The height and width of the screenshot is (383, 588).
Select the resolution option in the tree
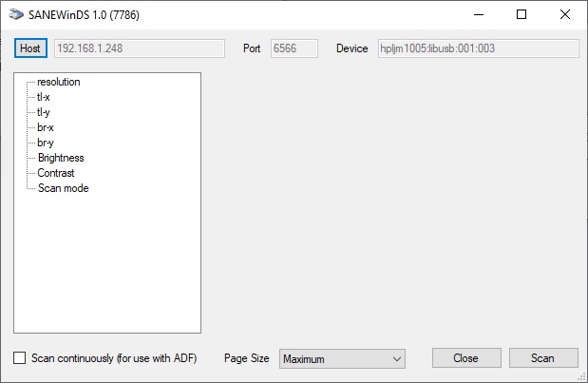58,82
